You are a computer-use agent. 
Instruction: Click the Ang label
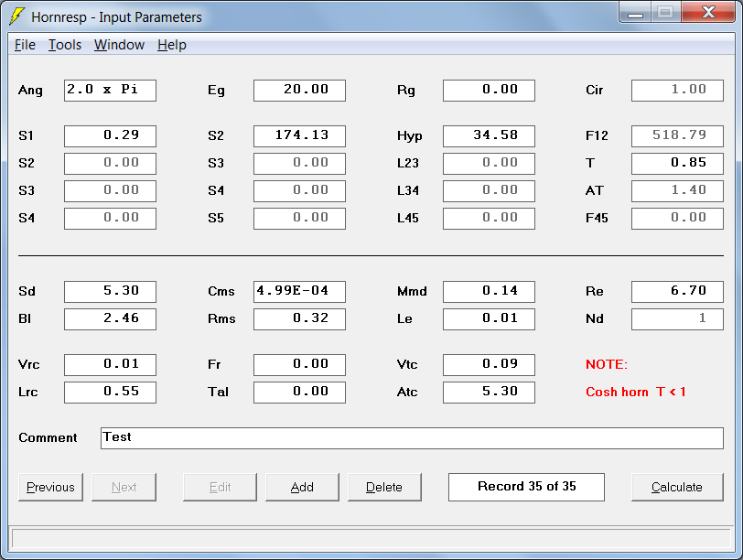tap(30, 91)
